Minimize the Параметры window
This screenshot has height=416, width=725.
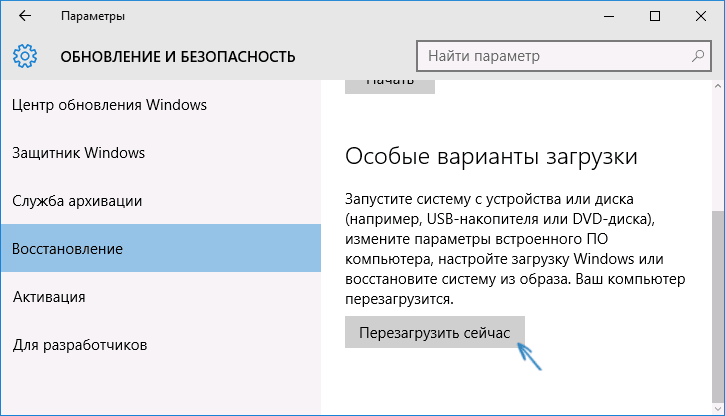[610, 17]
